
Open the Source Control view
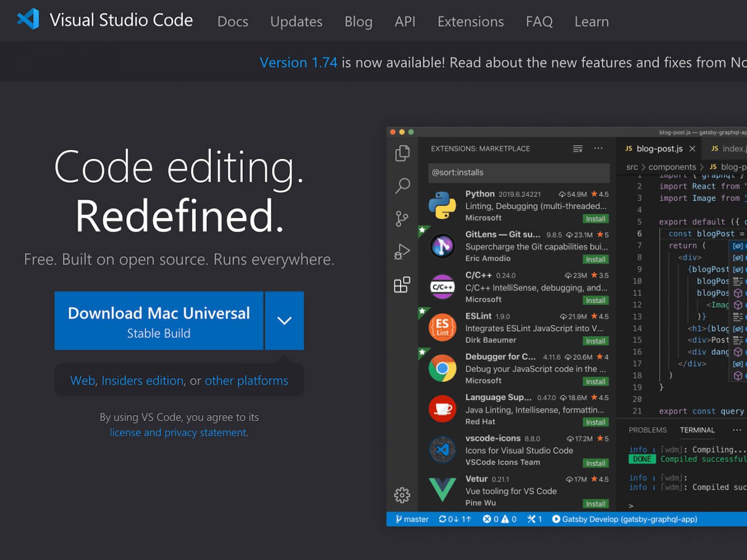[401, 218]
